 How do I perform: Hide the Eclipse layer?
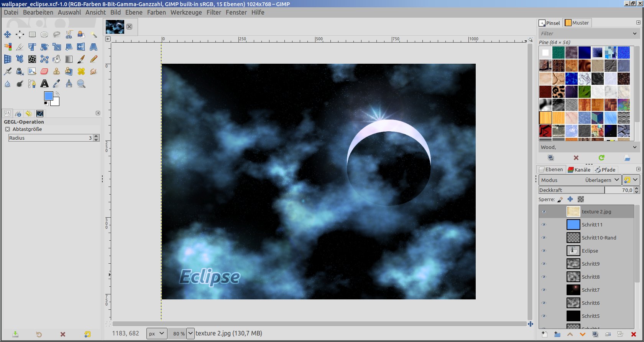click(544, 251)
